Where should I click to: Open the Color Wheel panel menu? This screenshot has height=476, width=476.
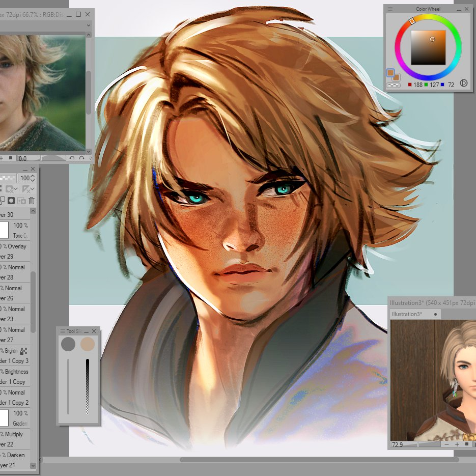[390, 9]
